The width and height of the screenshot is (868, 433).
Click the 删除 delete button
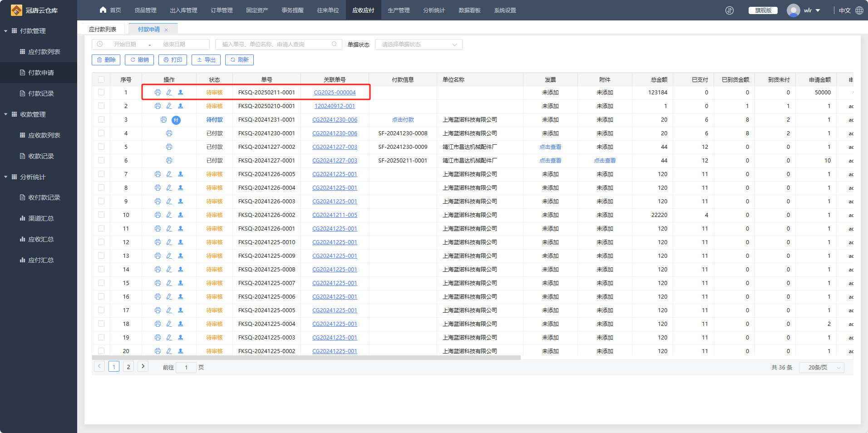point(106,60)
